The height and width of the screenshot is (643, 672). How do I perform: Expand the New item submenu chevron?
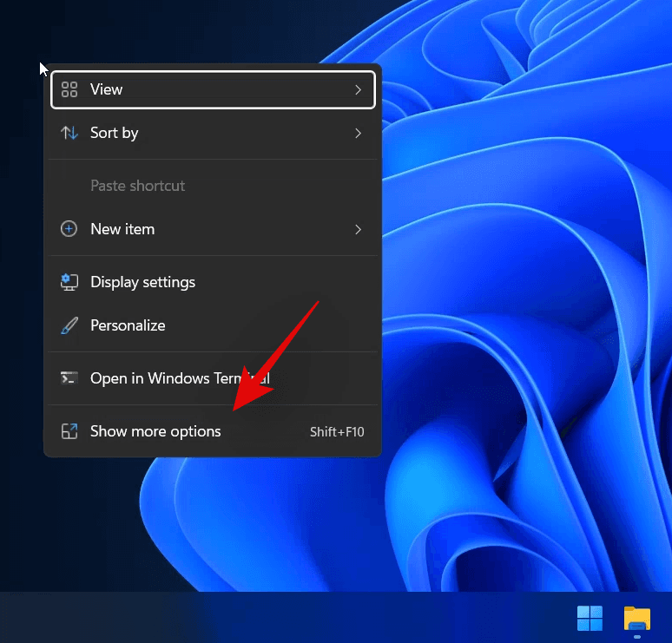click(359, 230)
